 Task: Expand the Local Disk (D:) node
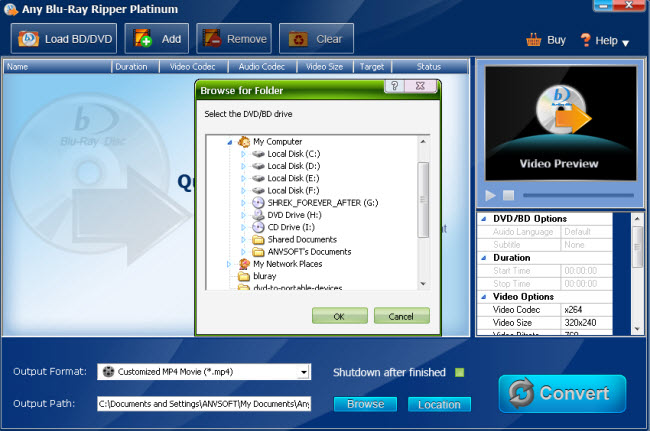point(243,166)
